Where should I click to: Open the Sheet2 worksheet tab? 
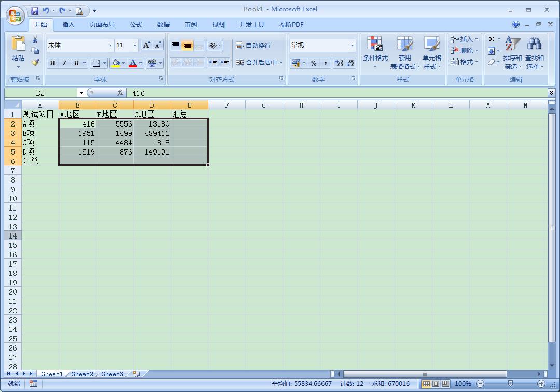pos(82,374)
